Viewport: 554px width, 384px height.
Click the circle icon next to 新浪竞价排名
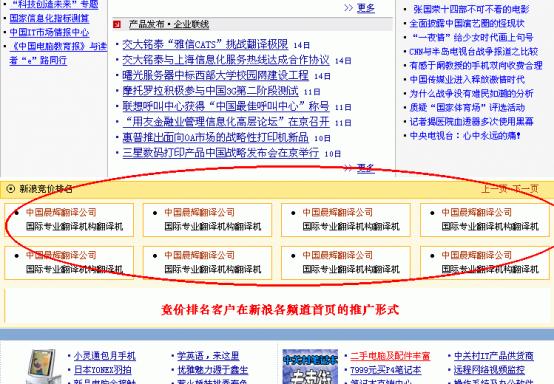pos(11,189)
